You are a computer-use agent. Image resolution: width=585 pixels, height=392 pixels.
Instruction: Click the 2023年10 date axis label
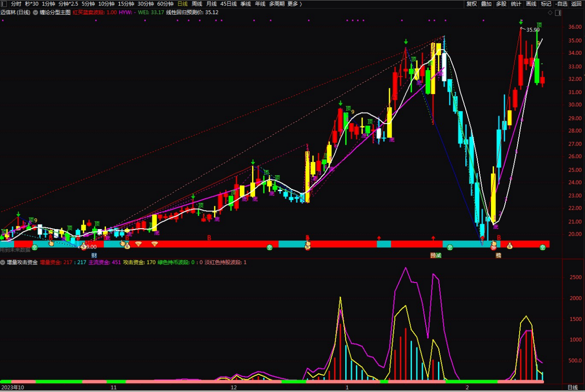[x=12, y=387]
